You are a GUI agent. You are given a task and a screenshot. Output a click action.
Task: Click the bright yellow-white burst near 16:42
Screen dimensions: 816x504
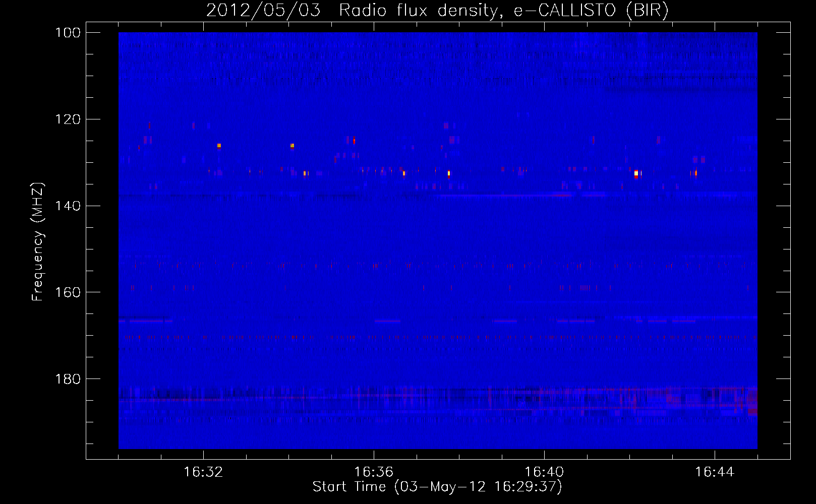tap(636, 174)
